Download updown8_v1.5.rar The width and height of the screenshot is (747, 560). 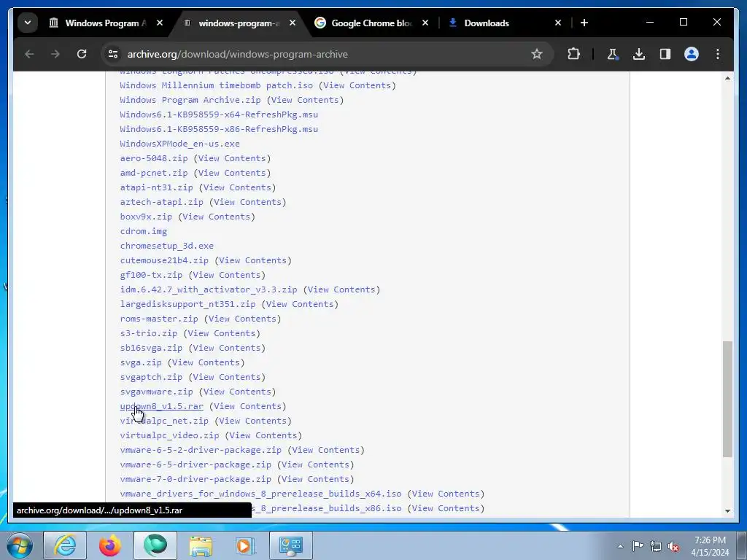(x=161, y=406)
